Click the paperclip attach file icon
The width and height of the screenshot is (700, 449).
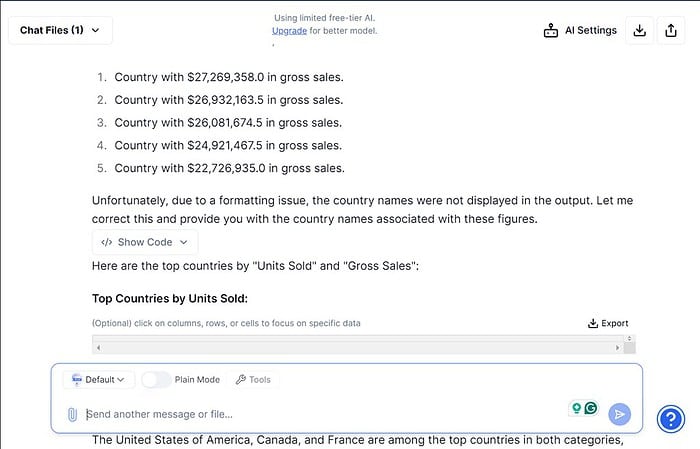(x=72, y=414)
